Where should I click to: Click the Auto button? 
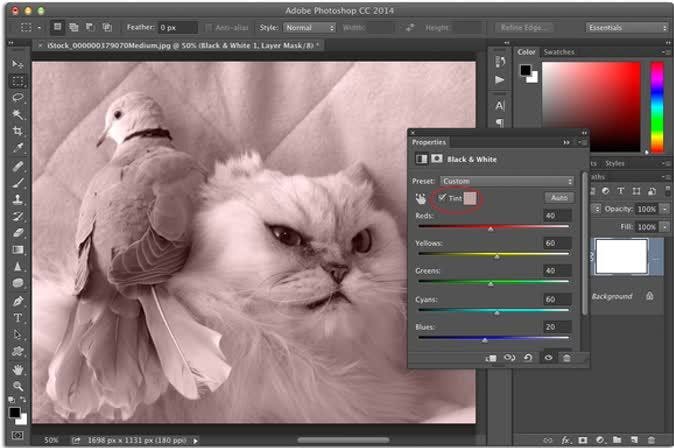pyautogui.click(x=559, y=197)
